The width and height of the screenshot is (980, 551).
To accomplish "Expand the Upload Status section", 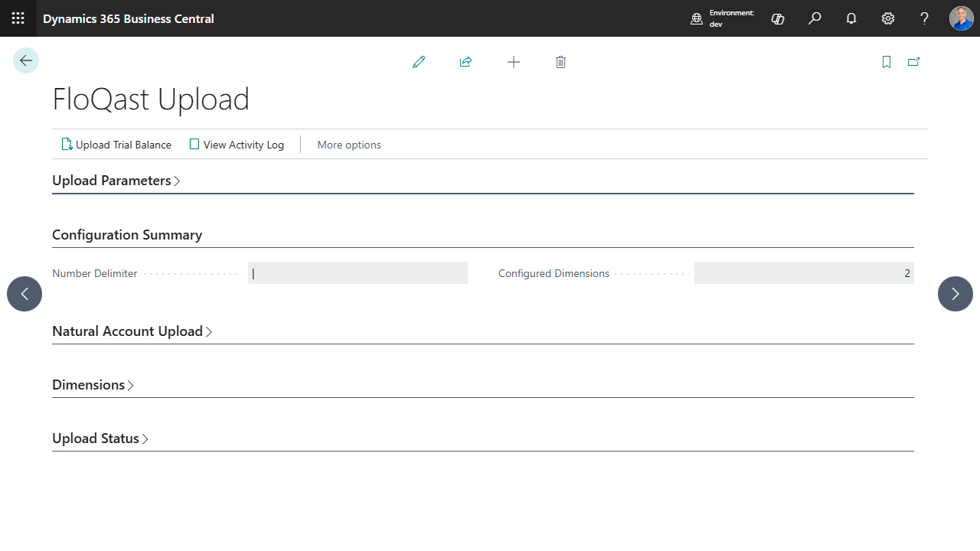I will 100,439.
